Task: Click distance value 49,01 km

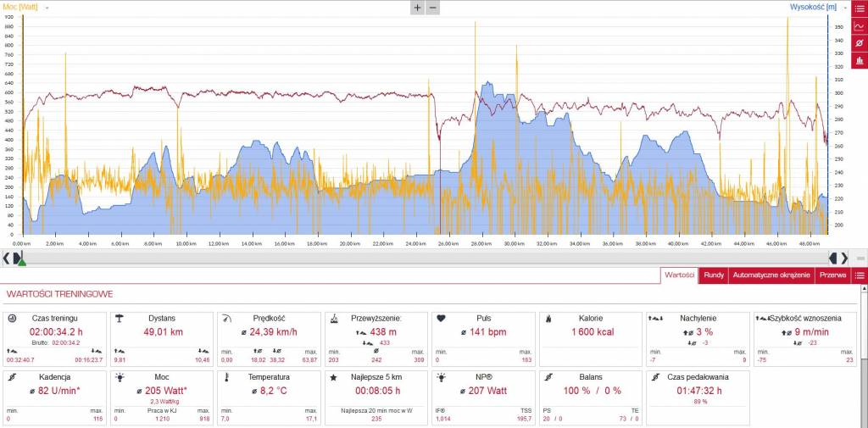Action: pos(162,332)
